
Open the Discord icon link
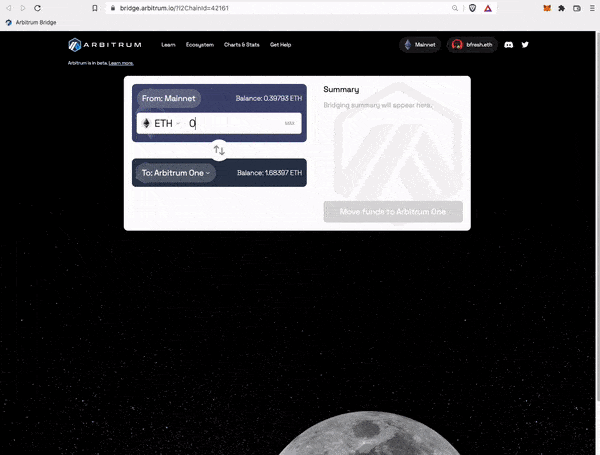click(x=508, y=45)
